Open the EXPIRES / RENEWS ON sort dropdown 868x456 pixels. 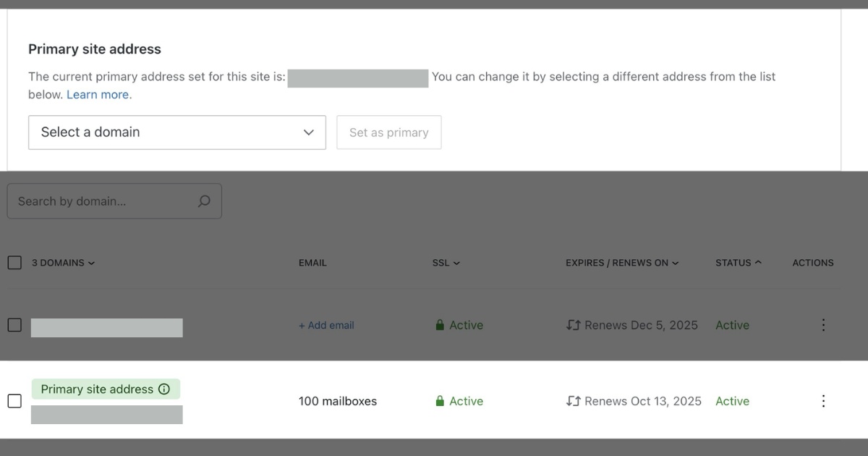coord(677,263)
